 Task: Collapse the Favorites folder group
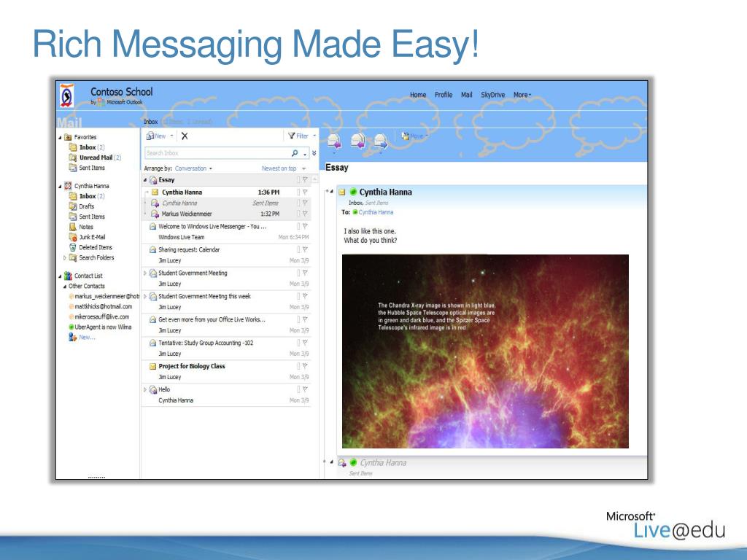[x=60, y=137]
